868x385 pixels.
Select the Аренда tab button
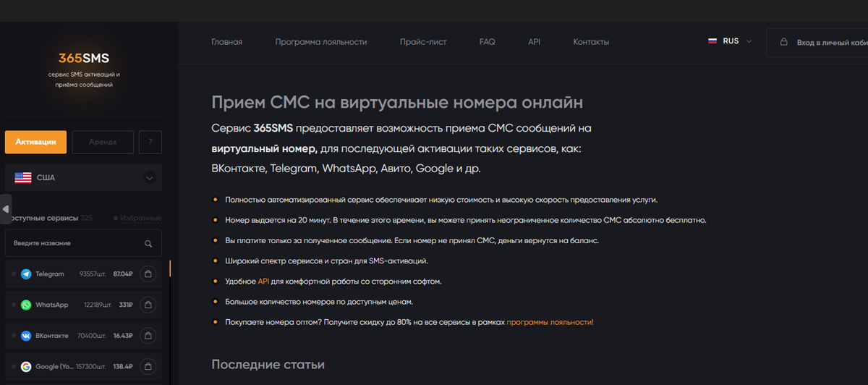tap(103, 142)
